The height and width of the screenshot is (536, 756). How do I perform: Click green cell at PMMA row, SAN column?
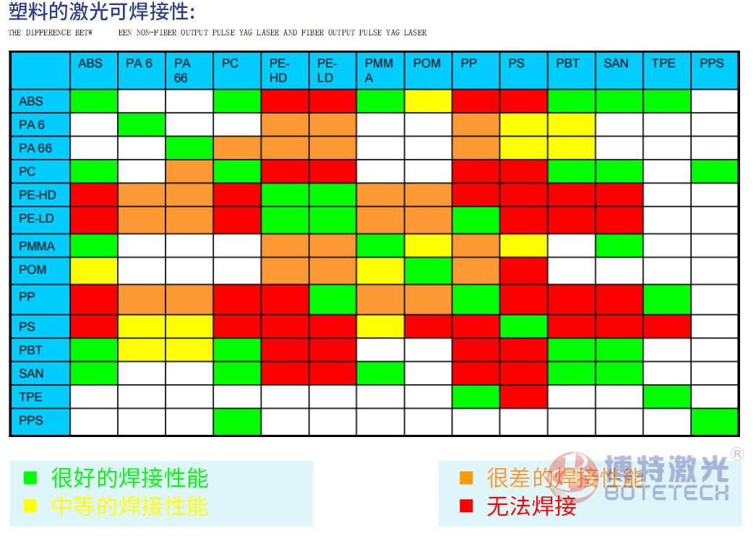tap(619, 246)
